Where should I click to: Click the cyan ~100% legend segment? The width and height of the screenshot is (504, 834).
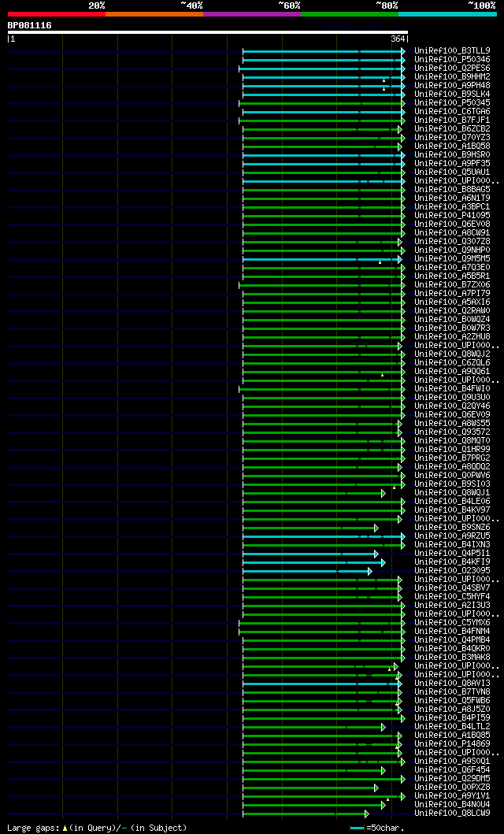pos(447,14)
